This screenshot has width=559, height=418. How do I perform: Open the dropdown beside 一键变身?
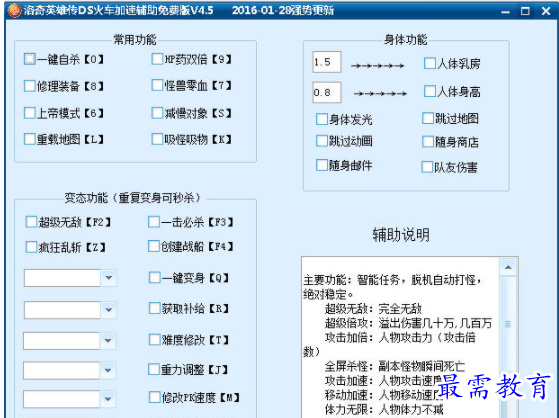(x=109, y=278)
